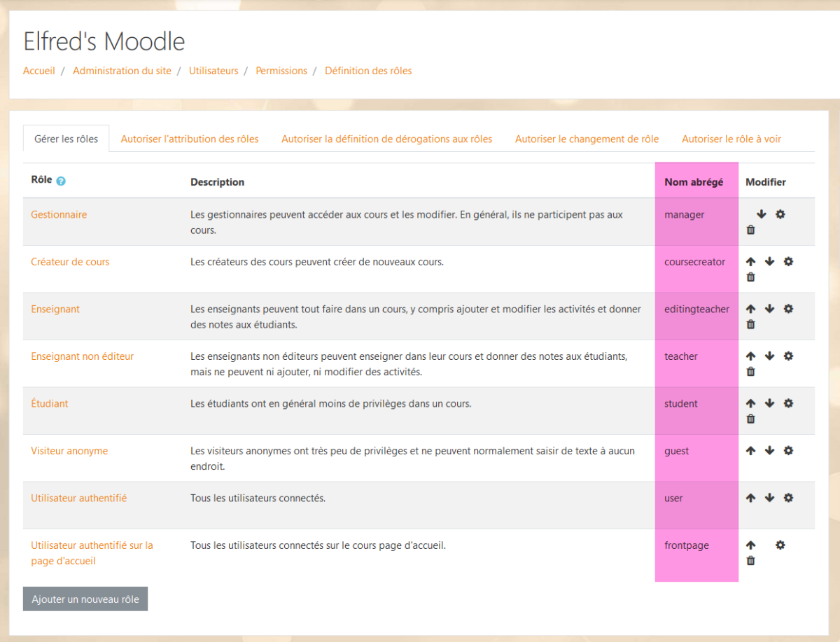Move the editingteacher role down
This screenshot has height=642, width=840.
click(x=770, y=309)
